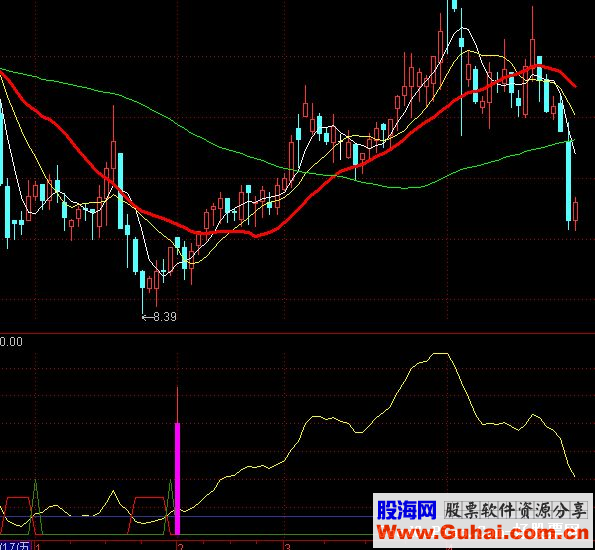Click the first green spike in indicator panel
The width and height of the screenshot is (595, 550).
pyautogui.click(x=36, y=507)
